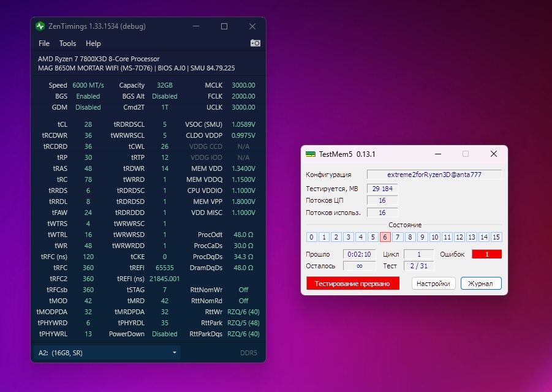The width and height of the screenshot is (552, 392).
Task: Click the ZenTimings camera screenshot icon
Action: pos(255,43)
